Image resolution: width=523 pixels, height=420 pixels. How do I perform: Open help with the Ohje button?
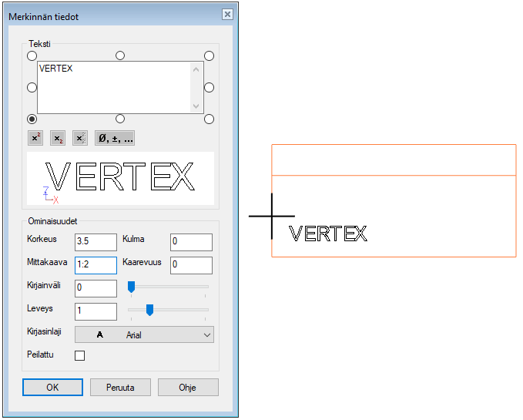coord(188,388)
